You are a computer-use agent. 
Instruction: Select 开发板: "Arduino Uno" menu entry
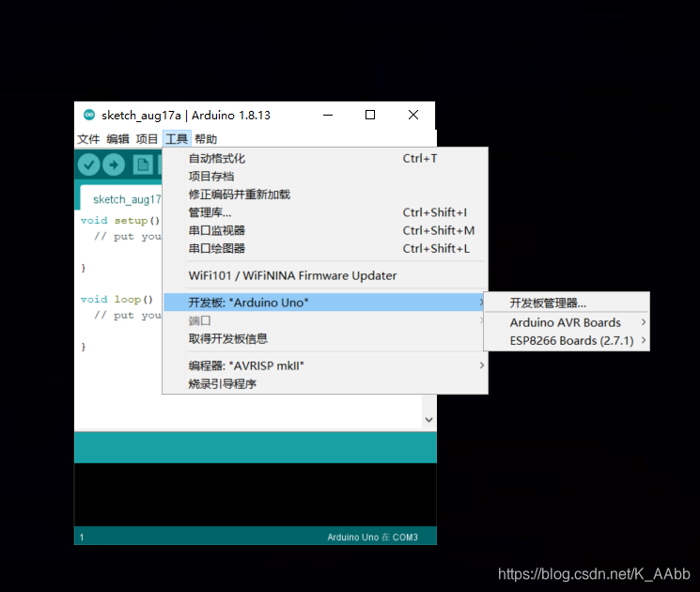coord(325,303)
